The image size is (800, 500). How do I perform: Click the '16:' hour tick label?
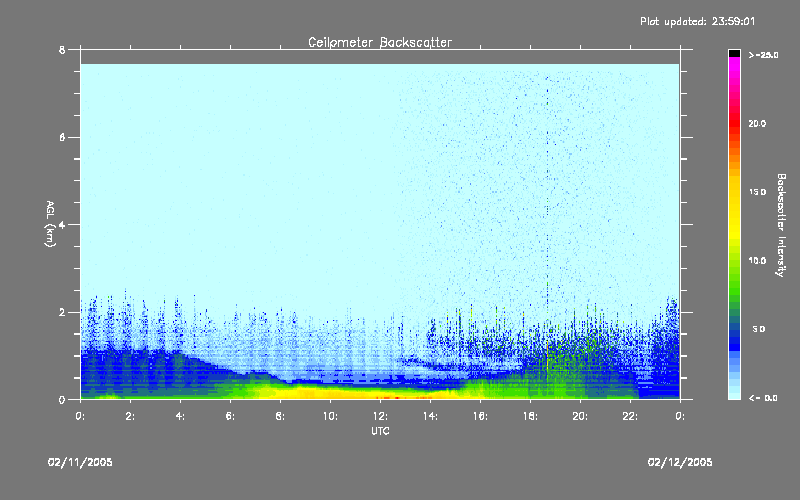click(x=480, y=416)
